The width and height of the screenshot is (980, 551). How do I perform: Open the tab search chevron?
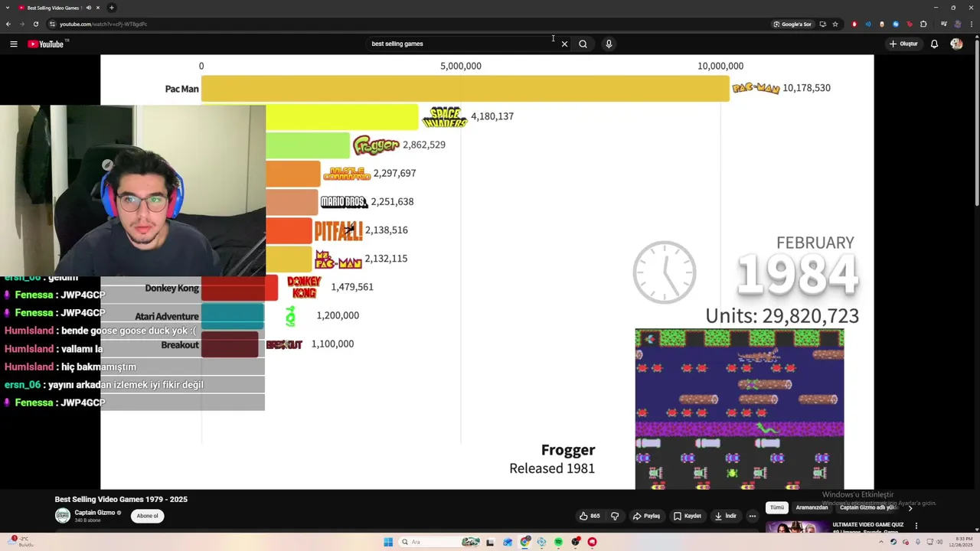(6, 8)
